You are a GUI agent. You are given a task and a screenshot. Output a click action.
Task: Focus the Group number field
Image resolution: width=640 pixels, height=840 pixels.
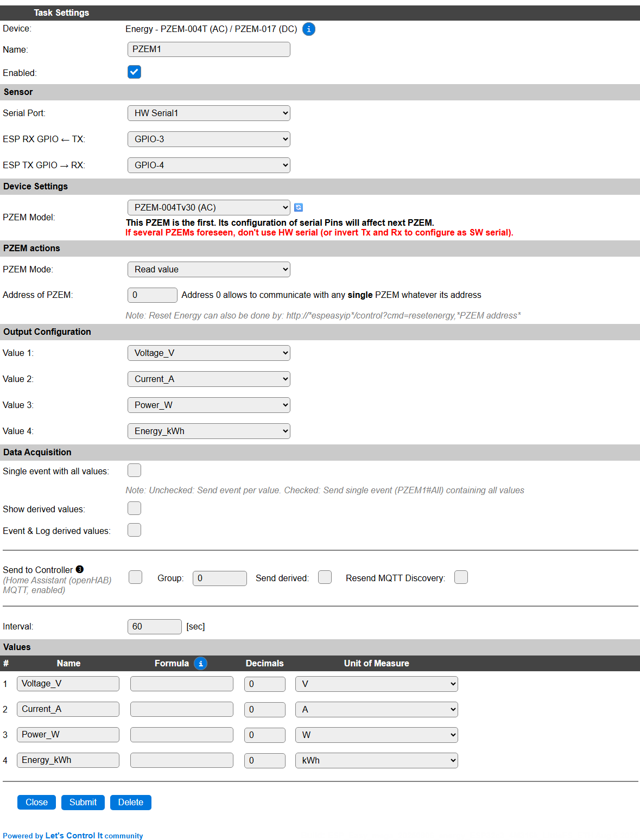pos(220,578)
